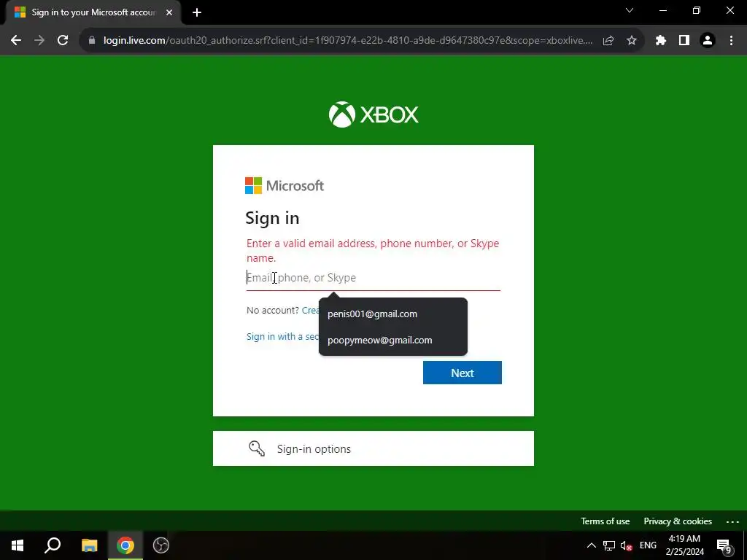The height and width of the screenshot is (560, 747).
Task: Open OBS Studio from taskbar
Action: coord(161,545)
